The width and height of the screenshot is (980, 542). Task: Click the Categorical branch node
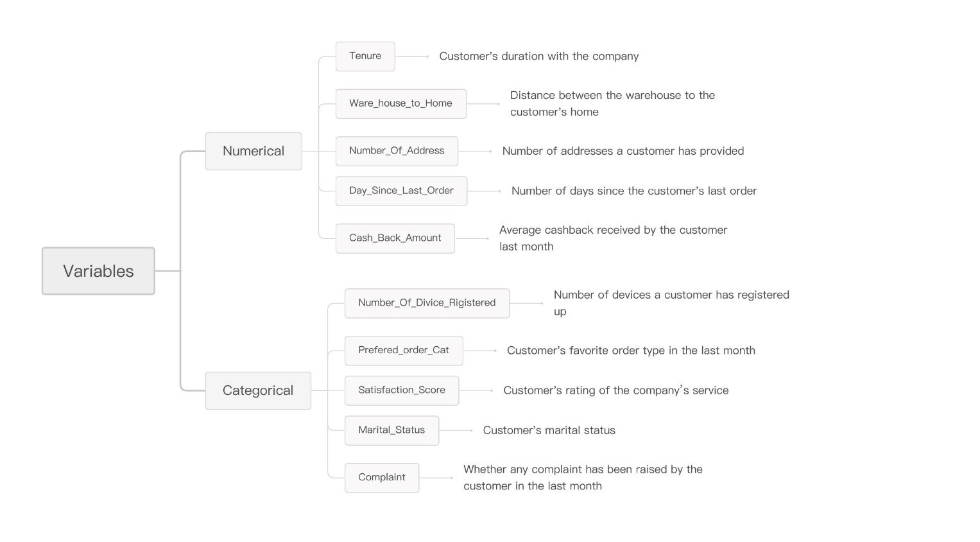pos(258,390)
